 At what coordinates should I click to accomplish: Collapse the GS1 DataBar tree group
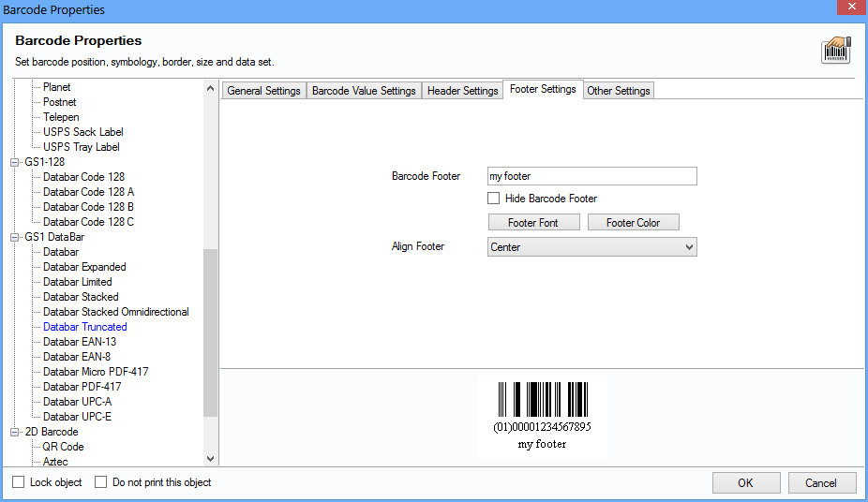pos(15,237)
